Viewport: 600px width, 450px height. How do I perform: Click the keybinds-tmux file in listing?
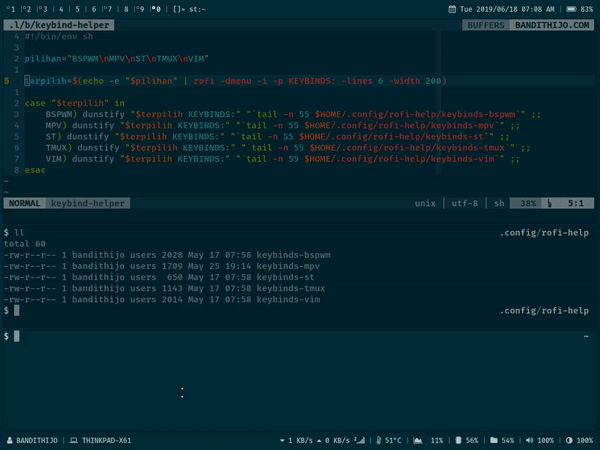tap(291, 287)
